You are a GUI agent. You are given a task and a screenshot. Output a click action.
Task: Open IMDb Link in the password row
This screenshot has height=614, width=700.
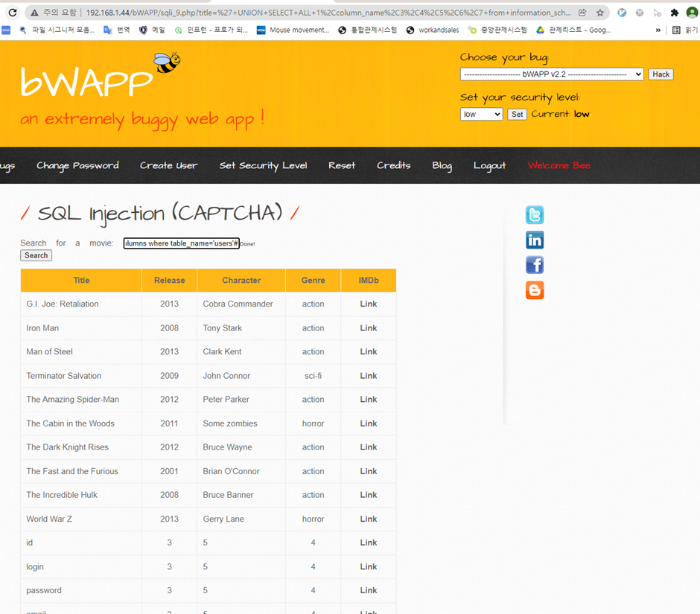pyautogui.click(x=369, y=590)
